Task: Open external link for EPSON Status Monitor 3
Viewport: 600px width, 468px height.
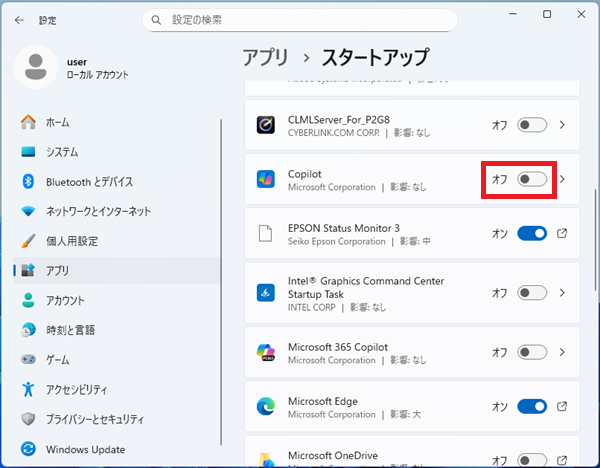Action: pos(562,234)
